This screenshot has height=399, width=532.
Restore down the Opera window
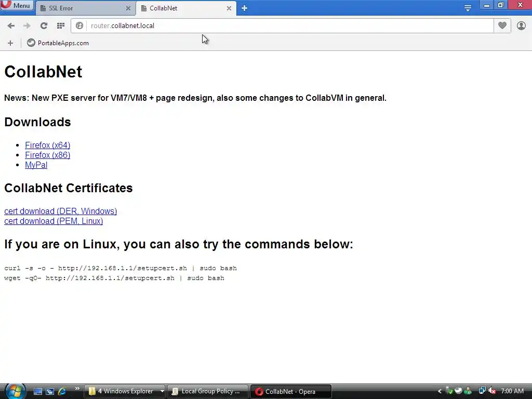[x=501, y=5]
